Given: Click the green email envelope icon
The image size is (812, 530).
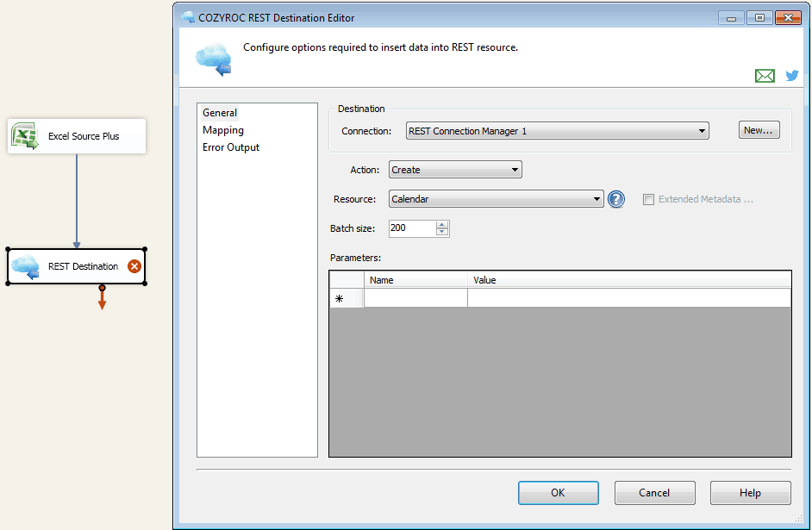Looking at the screenshot, I should tap(765, 76).
